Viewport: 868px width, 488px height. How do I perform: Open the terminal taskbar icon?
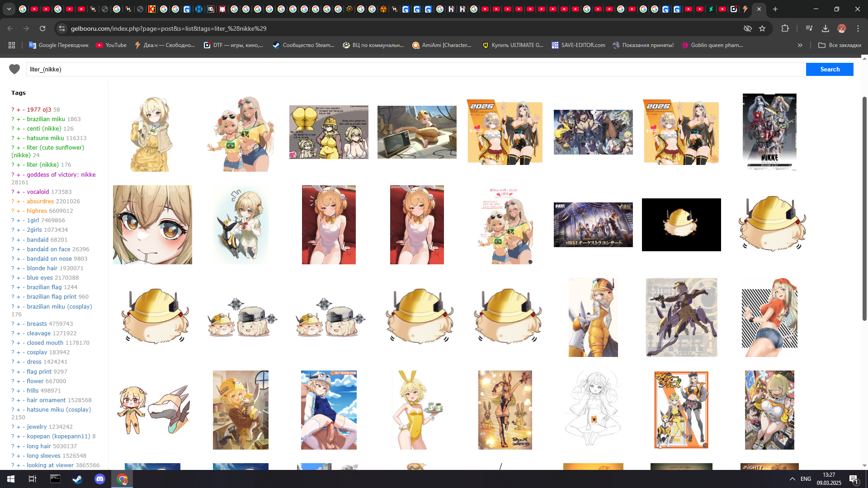55,479
